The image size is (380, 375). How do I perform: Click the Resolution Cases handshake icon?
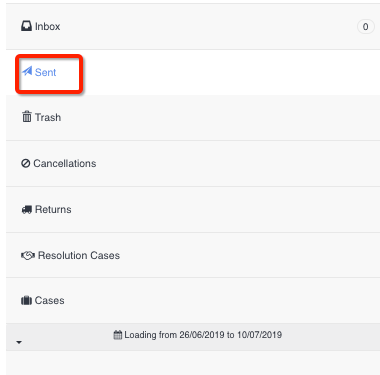[x=28, y=255]
